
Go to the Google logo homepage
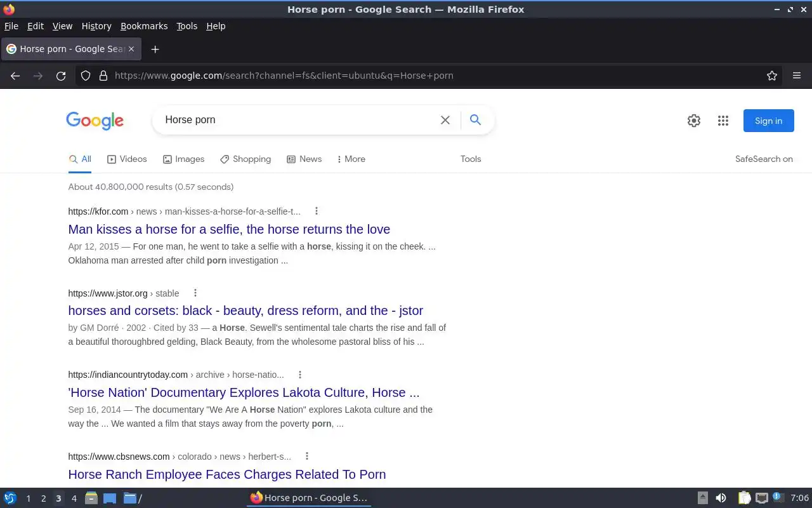coord(95,121)
